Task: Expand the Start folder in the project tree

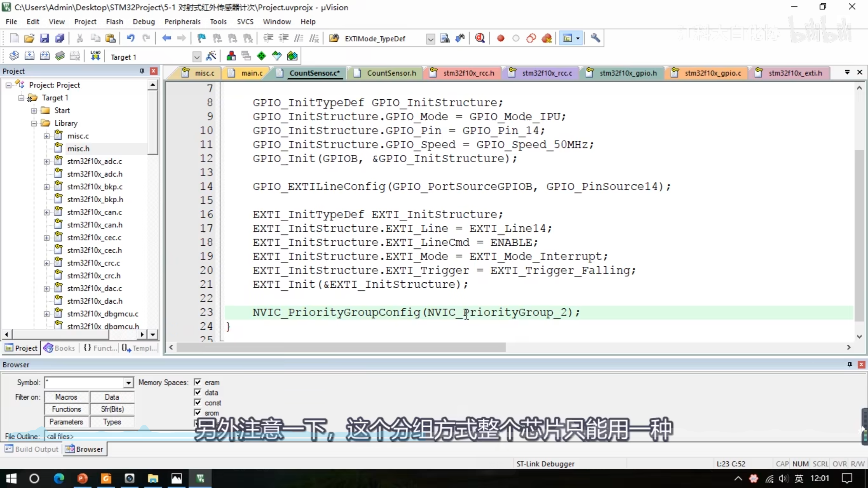Action: pyautogui.click(x=34, y=111)
